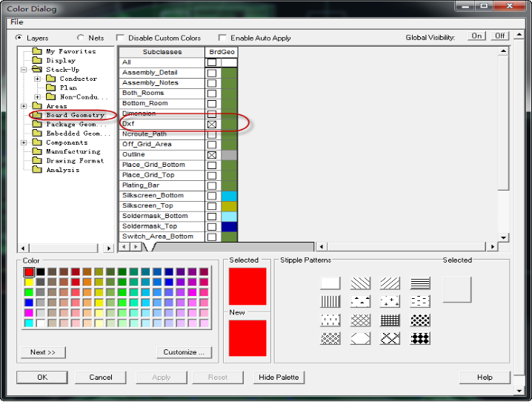Click the Manufacturing folder icon
Screen dimensions: 532x402
37,152
